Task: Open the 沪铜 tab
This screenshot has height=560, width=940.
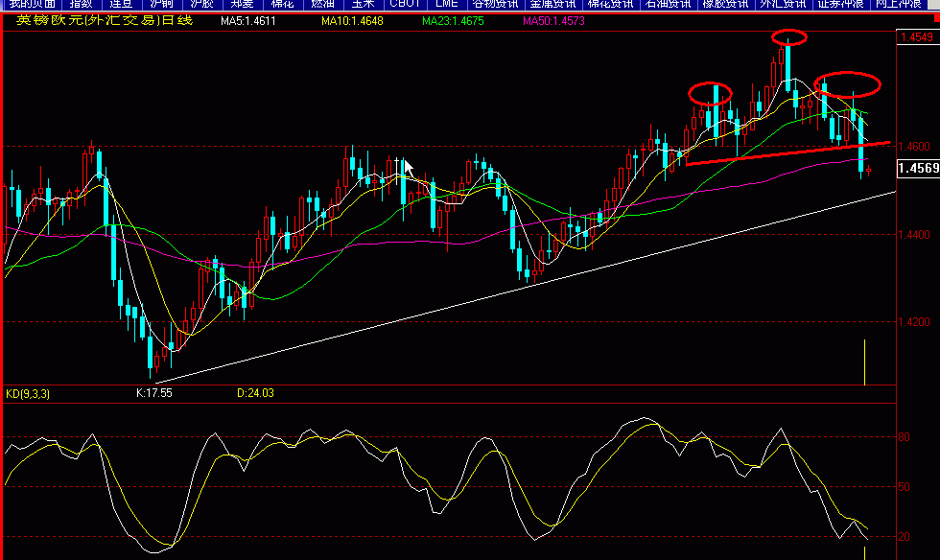Action: (161, 4)
